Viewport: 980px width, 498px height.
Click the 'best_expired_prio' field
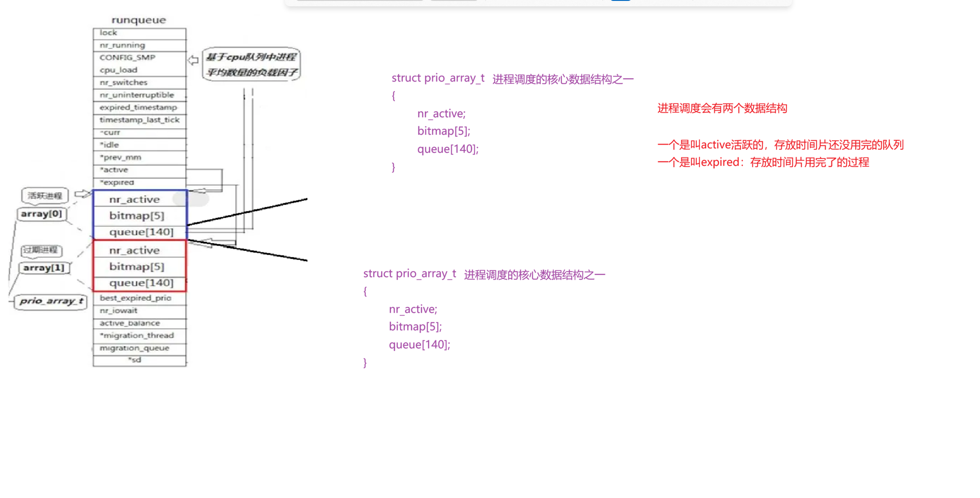pyautogui.click(x=135, y=298)
